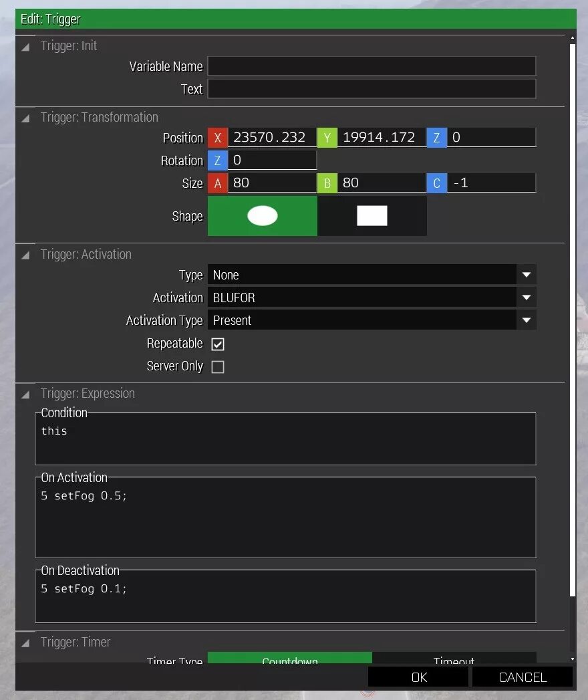
Task: Click the blue C Size label
Action: pos(436,183)
